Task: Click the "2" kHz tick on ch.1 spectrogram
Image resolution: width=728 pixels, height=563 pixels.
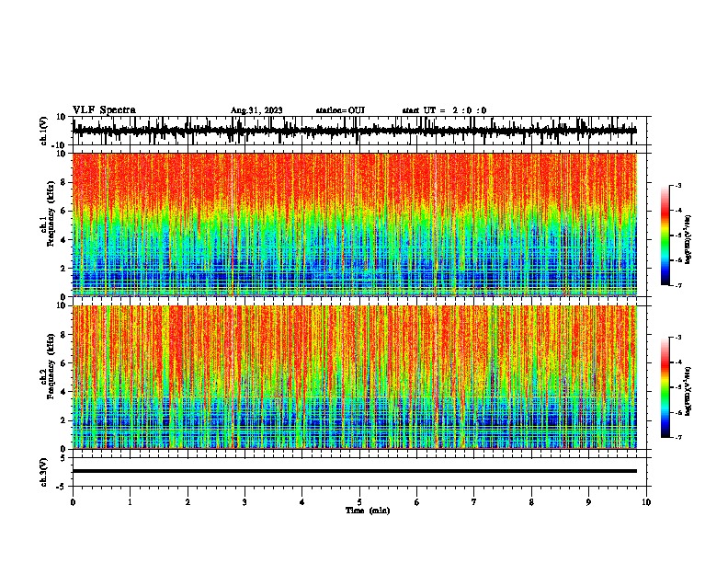Action: click(64, 268)
